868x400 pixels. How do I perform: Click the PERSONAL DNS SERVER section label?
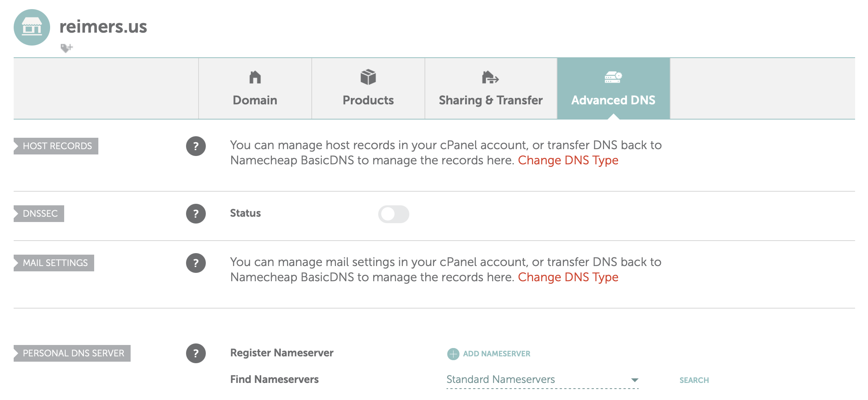tap(72, 353)
